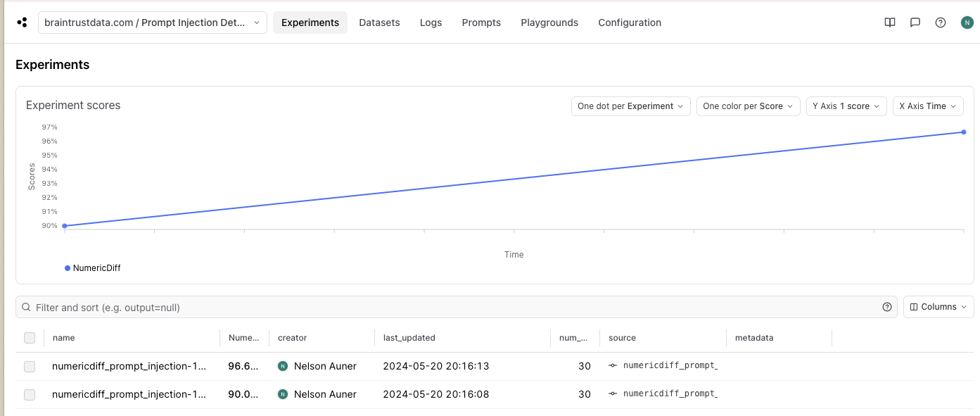
Task: Click the commit icon in second row source
Action: (x=613, y=394)
